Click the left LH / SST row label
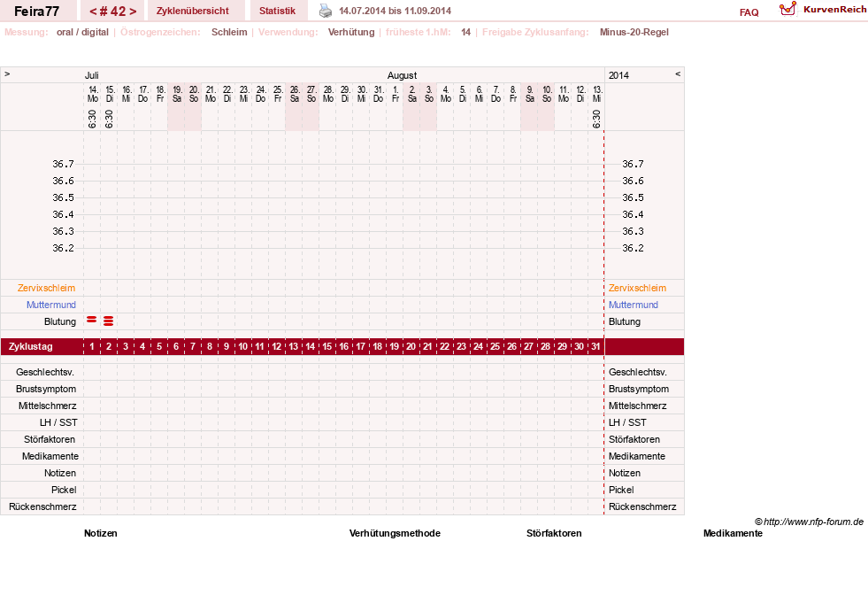 tap(58, 422)
